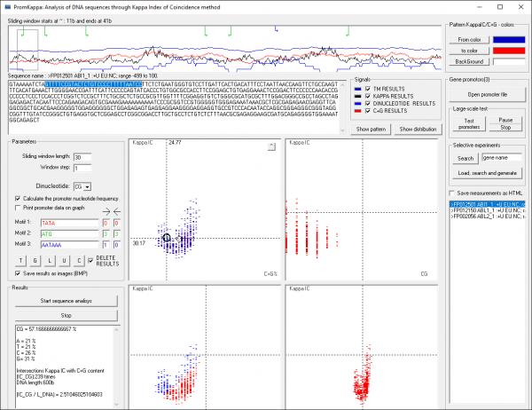Screen dimensions: 532x410
Task: Click the blue motif marker atop the graph
Action: pyautogui.click(x=276, y=29)
